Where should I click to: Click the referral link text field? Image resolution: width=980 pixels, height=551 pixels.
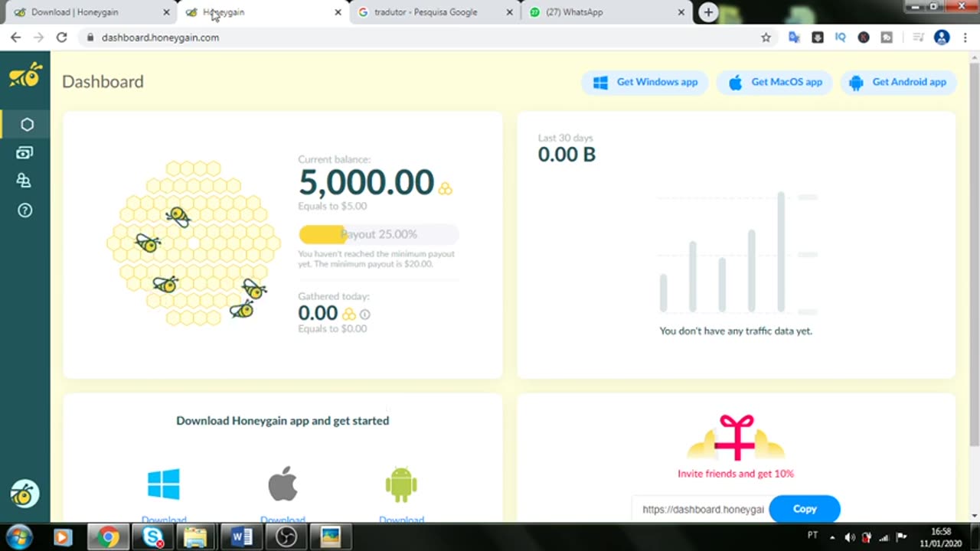pos(701,509)
